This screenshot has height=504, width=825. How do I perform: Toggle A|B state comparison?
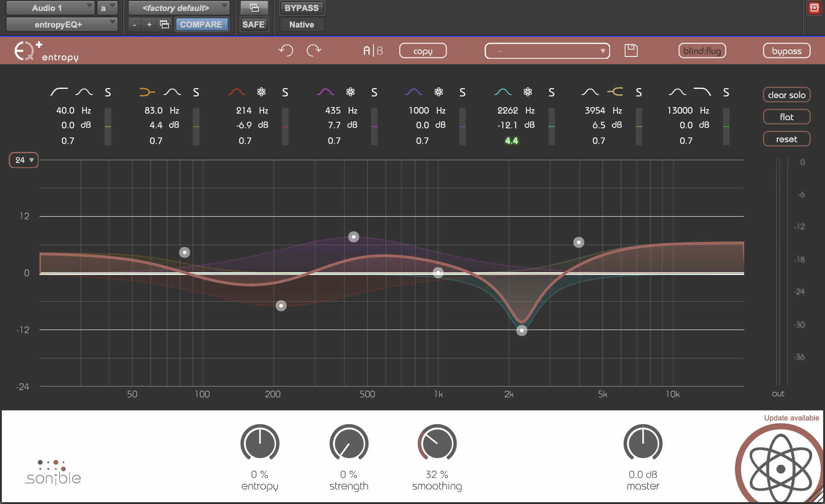[373, 50]
